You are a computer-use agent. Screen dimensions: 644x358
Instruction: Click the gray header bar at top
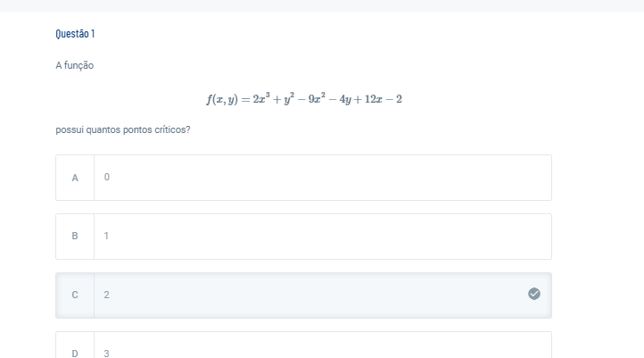[322, 5]
